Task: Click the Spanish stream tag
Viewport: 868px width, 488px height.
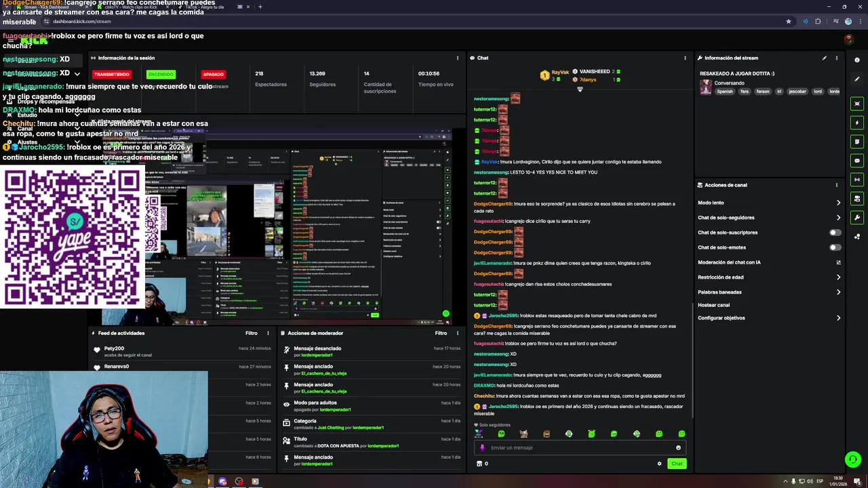Action: click(x=725, y=91)
